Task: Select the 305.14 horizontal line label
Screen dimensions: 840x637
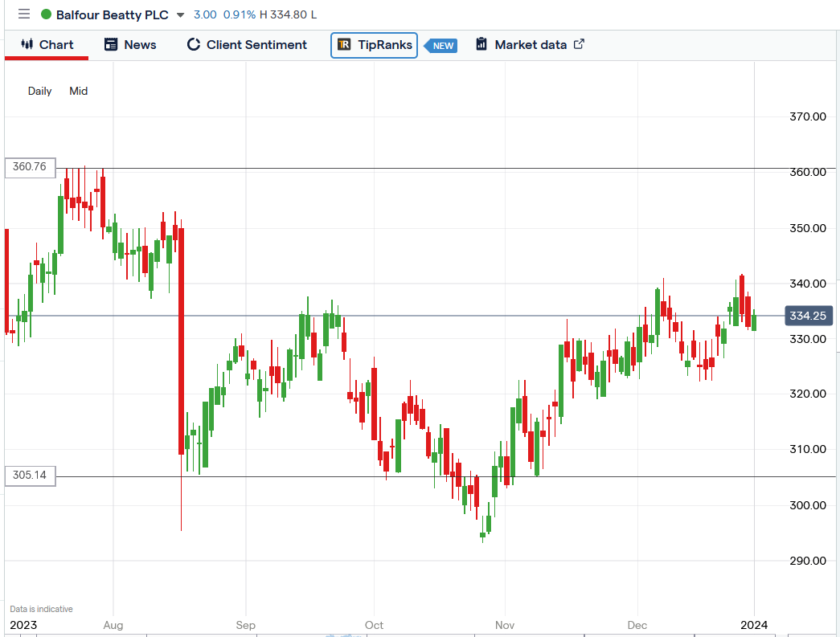Action: tap(30, 476)
